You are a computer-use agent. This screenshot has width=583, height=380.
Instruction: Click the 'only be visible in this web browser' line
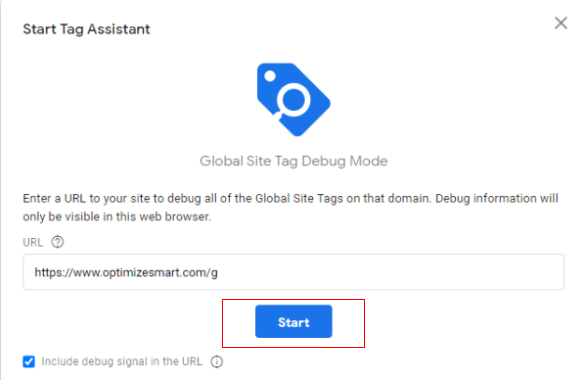pyautogui.click(x=117, y=216)
